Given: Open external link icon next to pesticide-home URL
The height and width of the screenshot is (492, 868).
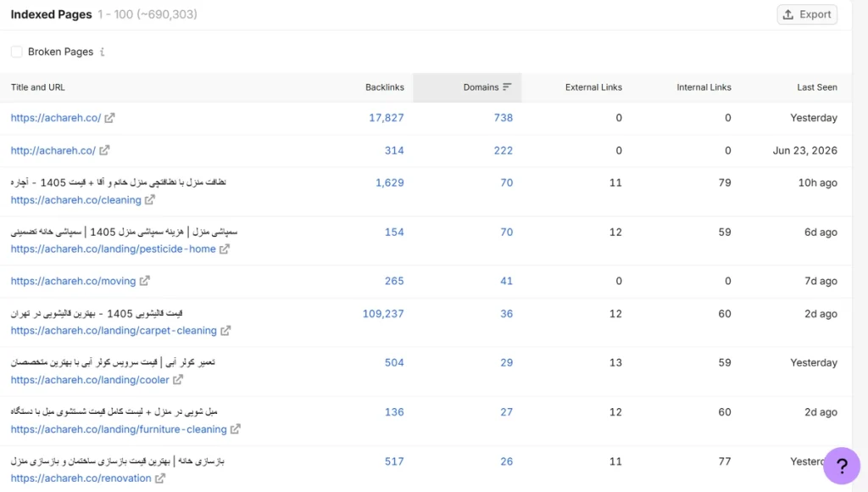Looking at the screenshot, I should (224, 249).
